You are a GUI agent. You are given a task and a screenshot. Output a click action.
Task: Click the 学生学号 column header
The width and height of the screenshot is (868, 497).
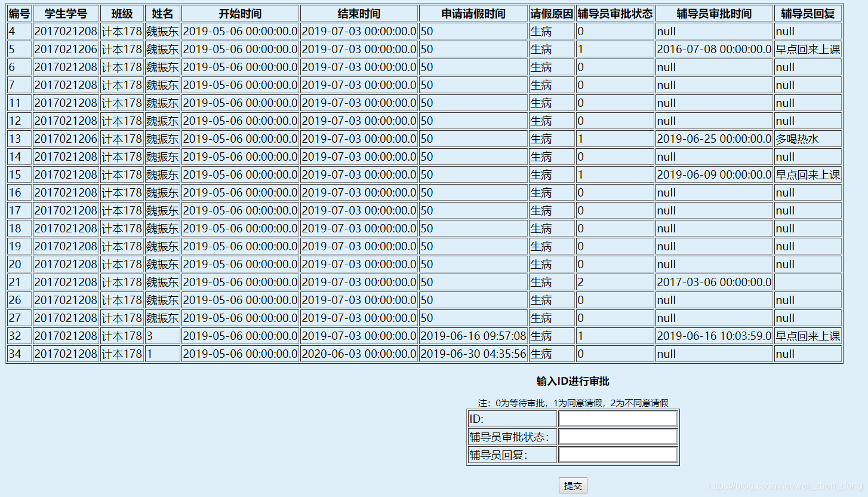pyautogui.click(x=66, y=13)
